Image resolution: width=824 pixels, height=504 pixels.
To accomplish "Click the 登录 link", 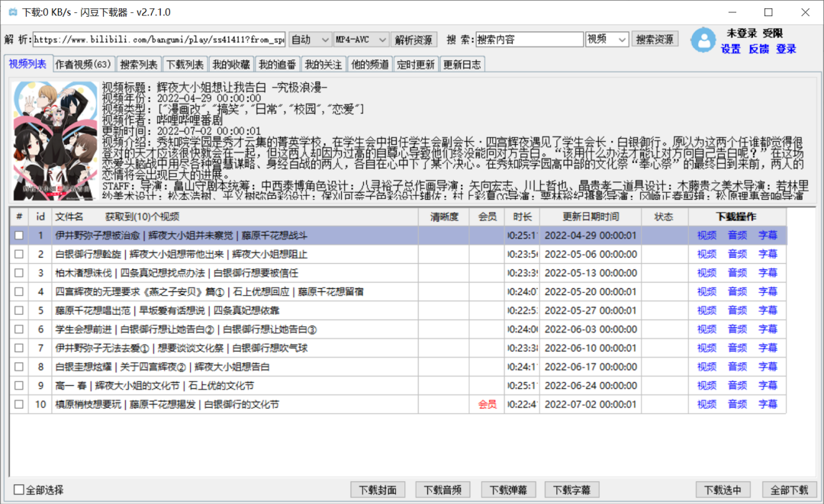I will pyautogui.click(x=786, y=49).
